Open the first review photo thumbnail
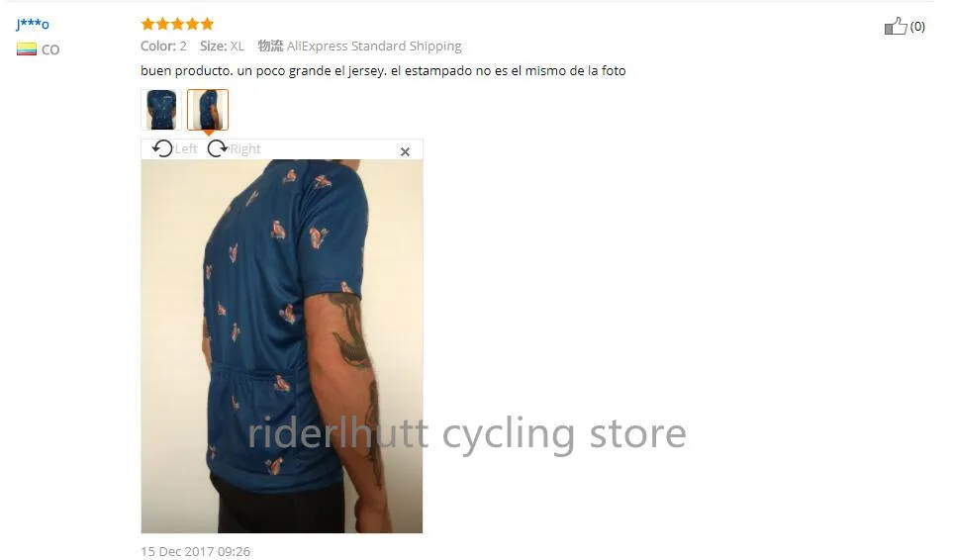The width and height of the screenshot is (953, 560). (x=161, y=109)
